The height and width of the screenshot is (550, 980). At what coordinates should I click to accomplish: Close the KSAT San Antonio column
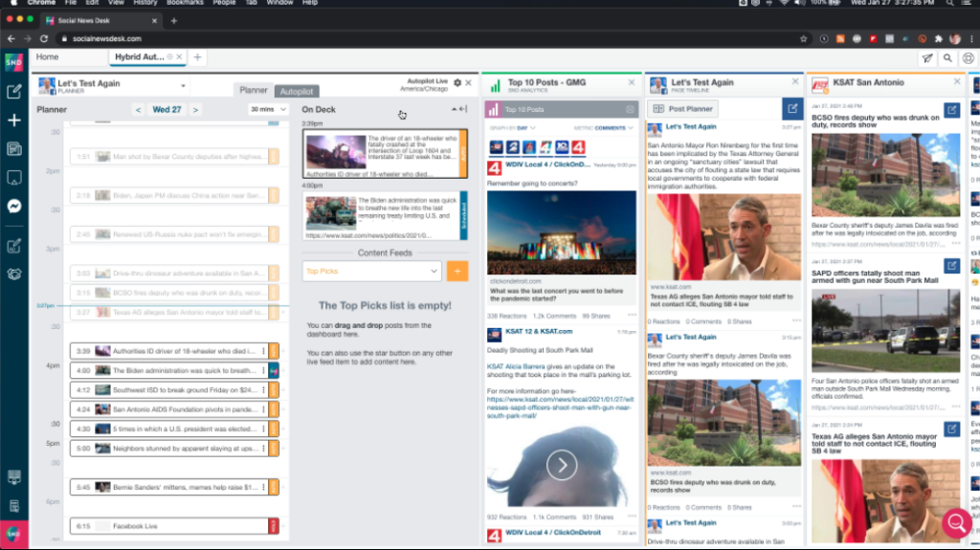click(x=957, y=82)
